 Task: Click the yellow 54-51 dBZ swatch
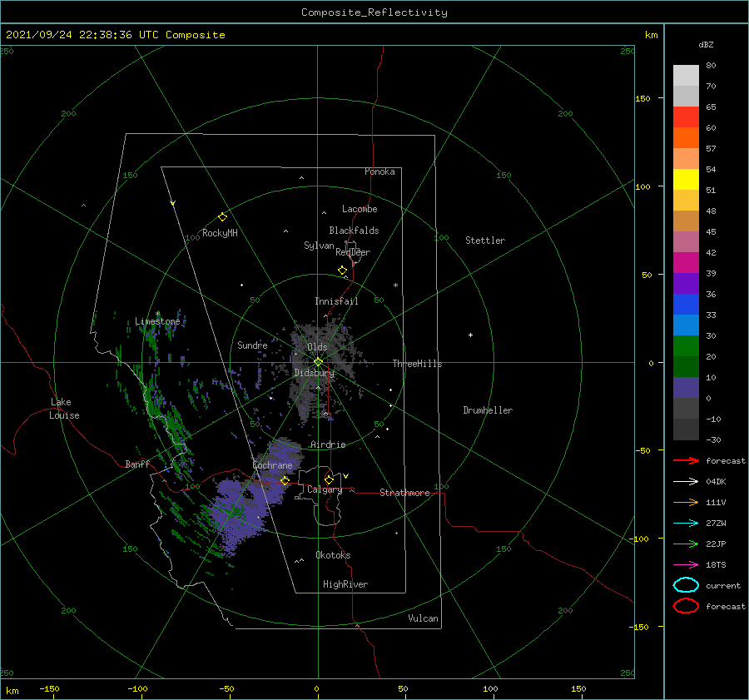click(x=686, y=179)
